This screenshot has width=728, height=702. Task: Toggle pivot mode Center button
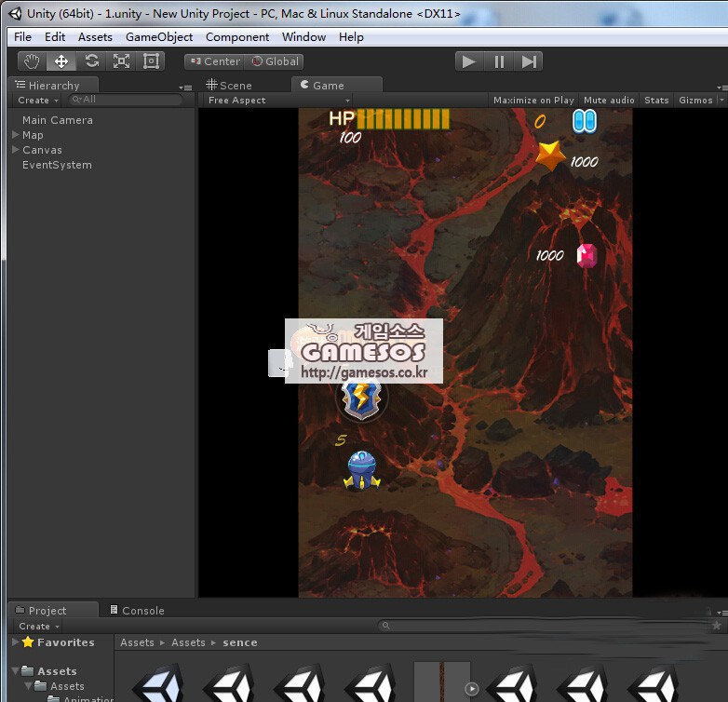coord(214,61)
